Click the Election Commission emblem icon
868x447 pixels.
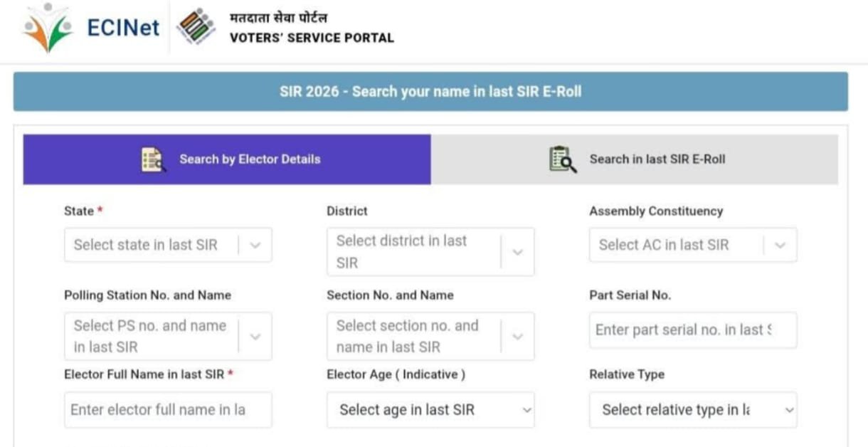coord(196,28)
